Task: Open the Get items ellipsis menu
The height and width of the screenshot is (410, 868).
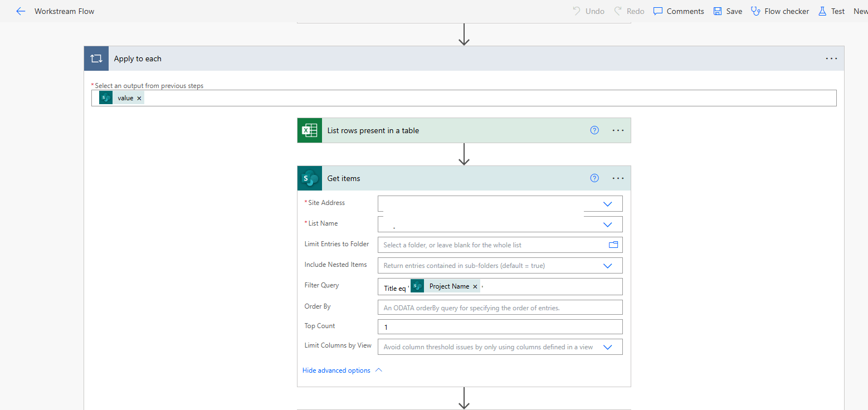Action: click(x=618, y=178)
